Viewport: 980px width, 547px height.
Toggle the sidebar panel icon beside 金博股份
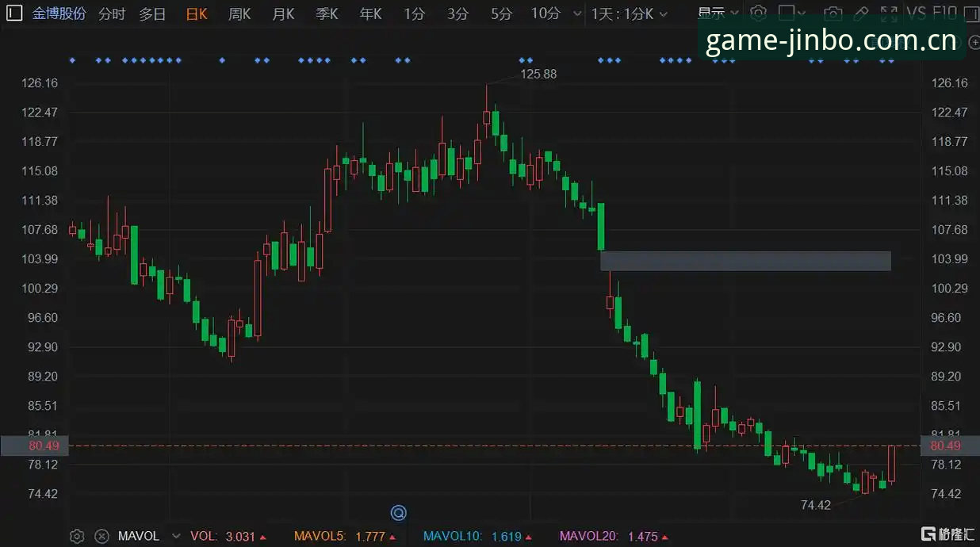(15, 13)
